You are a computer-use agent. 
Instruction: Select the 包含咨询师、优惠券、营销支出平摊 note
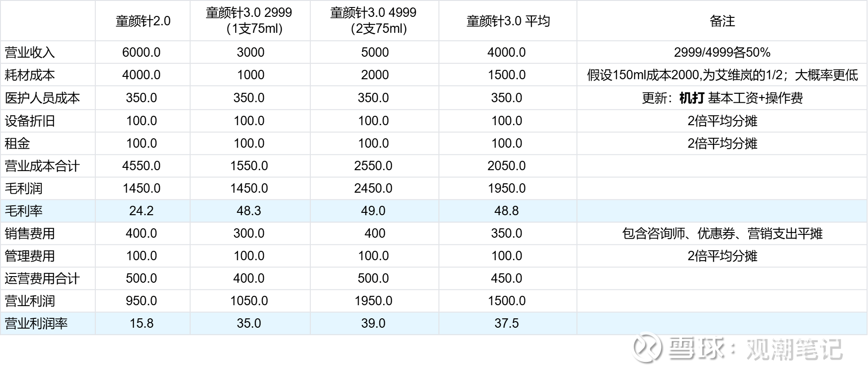[722, 233]
